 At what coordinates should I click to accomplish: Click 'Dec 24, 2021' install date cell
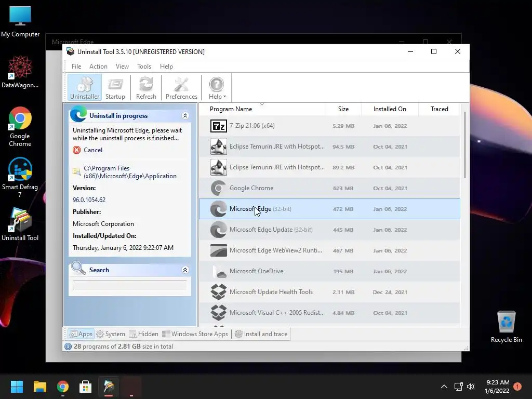[390, 292]
